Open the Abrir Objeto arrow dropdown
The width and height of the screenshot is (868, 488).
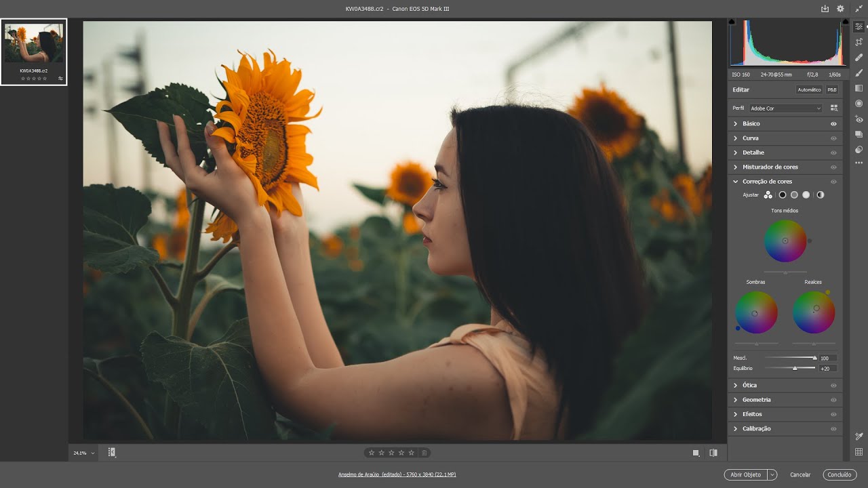tap(772, 475)
